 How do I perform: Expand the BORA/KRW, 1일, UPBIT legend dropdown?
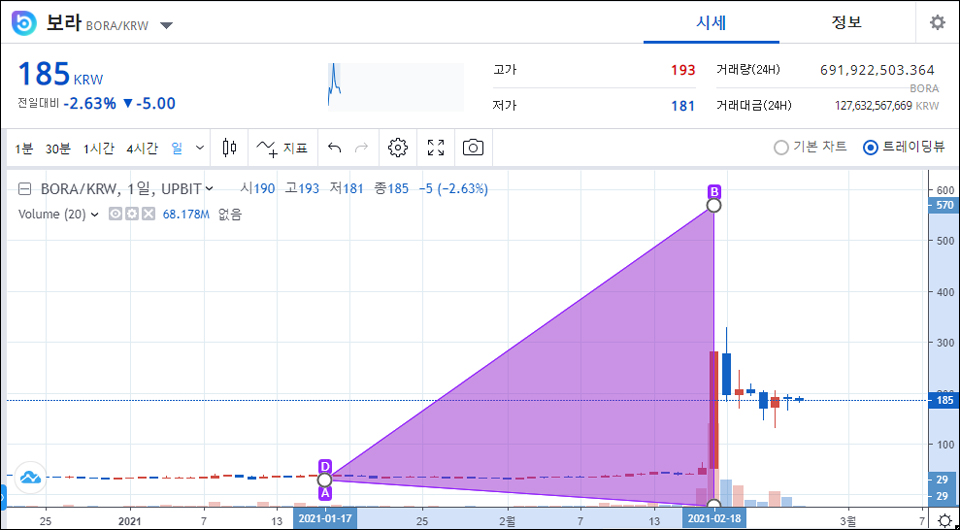coord(210,189)
